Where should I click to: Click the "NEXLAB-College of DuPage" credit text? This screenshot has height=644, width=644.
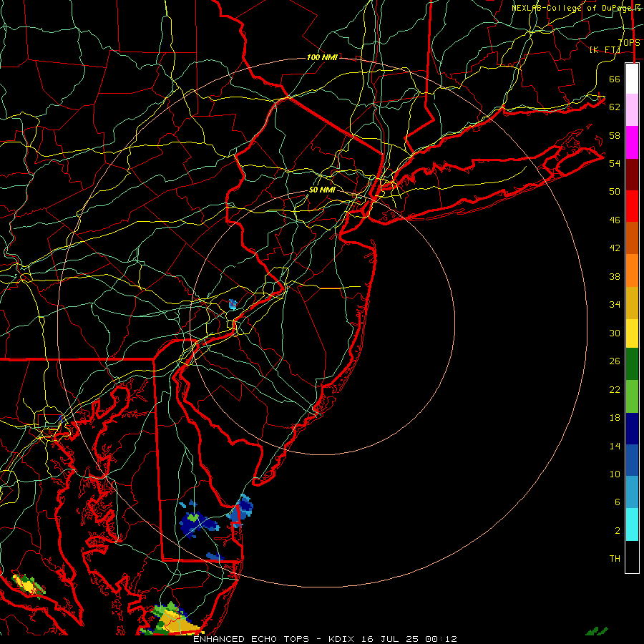pos(573,8)
